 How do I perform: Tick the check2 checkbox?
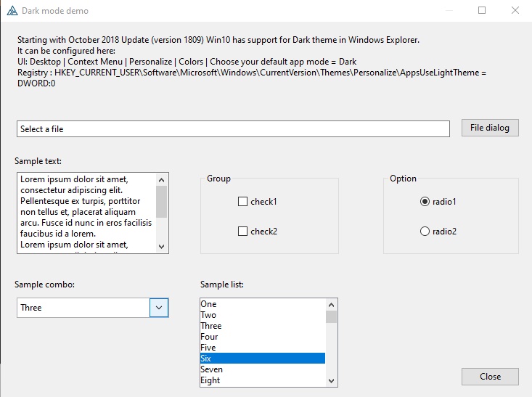[243, 232]
